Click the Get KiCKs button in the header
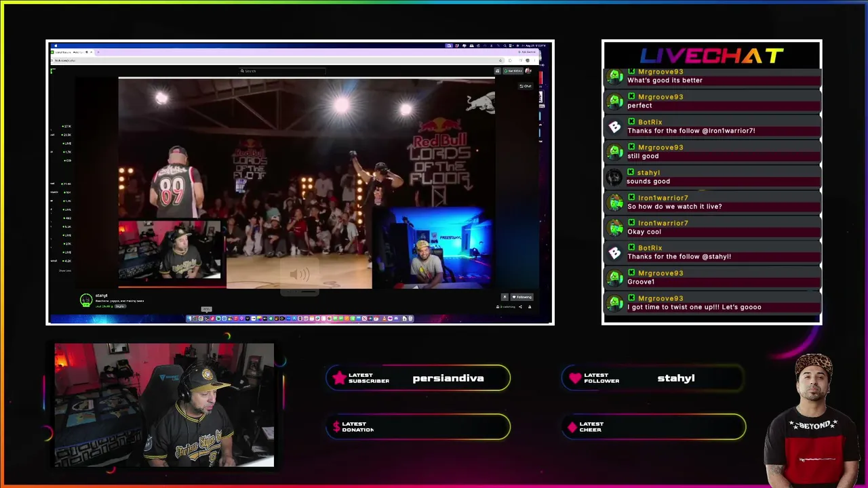 513,70
